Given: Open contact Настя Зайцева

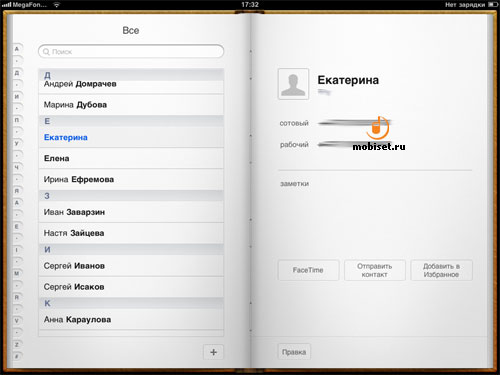Looking at the screenshot, I should (x=131, y=233).
